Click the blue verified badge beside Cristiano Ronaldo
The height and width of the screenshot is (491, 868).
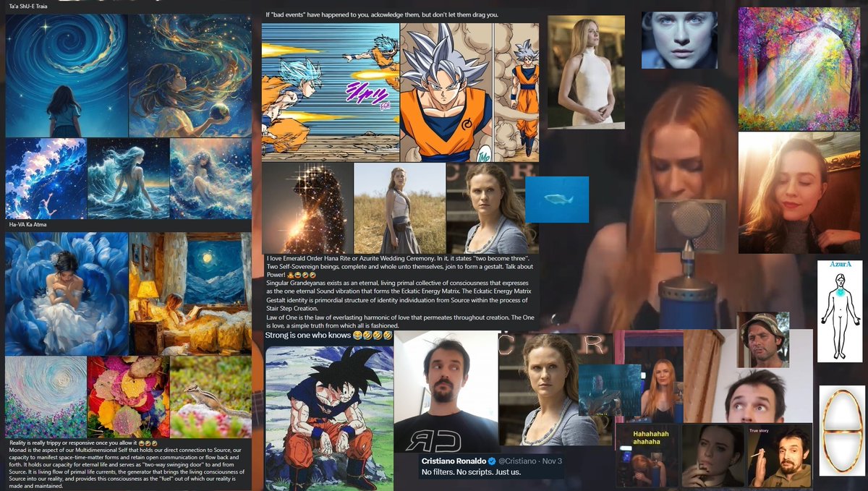[492, 461]
